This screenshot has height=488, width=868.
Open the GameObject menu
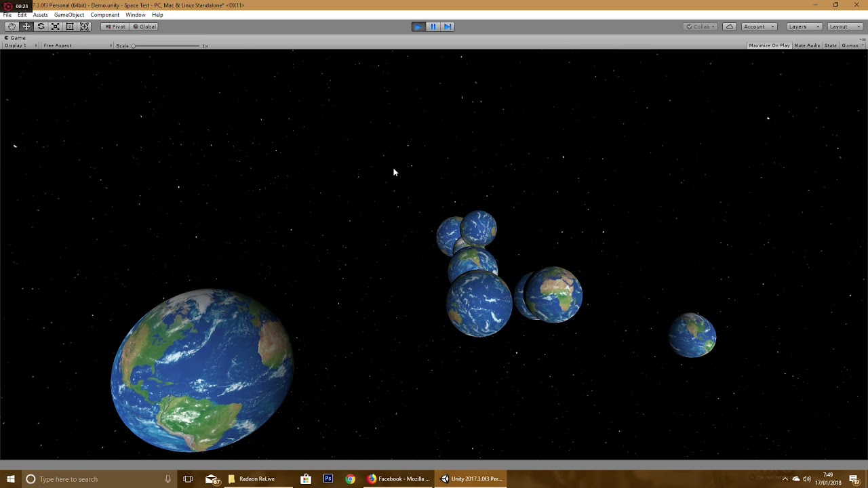(69, 15)
